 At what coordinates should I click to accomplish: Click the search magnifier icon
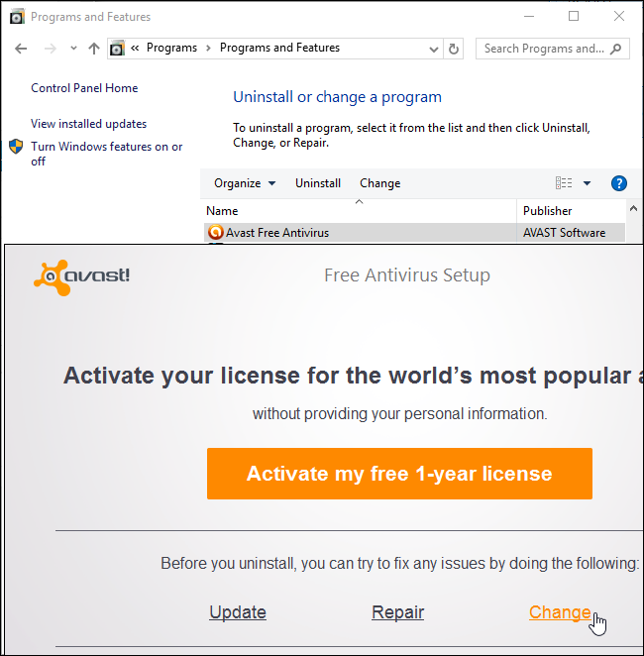coord(615,49)
